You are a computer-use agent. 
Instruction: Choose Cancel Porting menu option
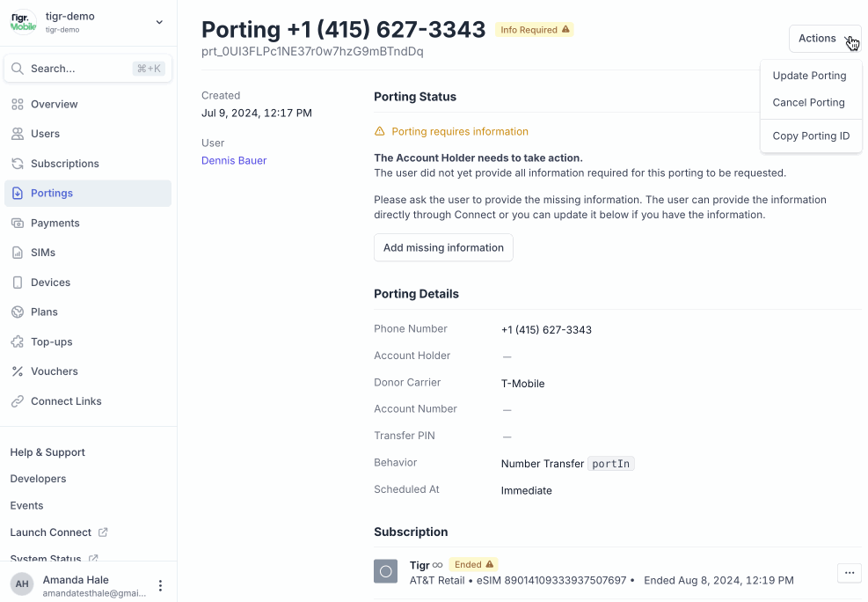[808, 103]
